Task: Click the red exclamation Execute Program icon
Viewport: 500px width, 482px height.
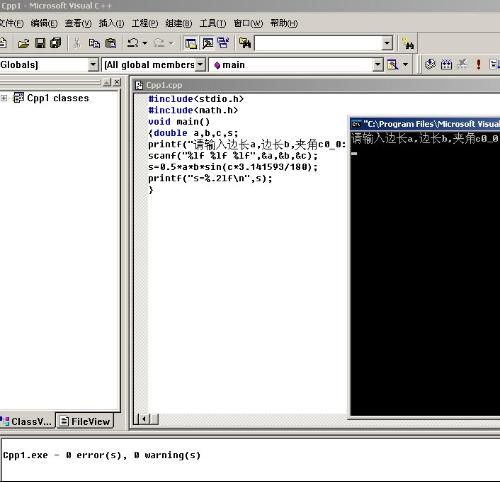Action: 478,64
